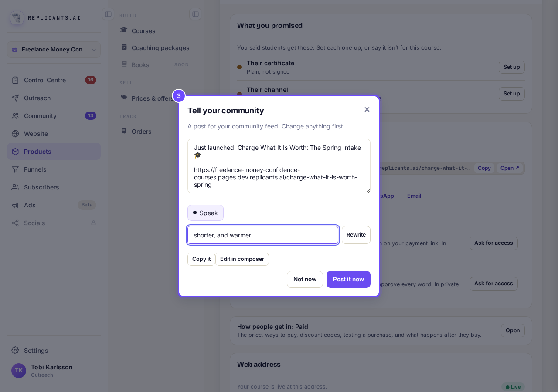Screen dimensions: 558x392
Task: Click the Products cube icon
Action: pos(15,152)
